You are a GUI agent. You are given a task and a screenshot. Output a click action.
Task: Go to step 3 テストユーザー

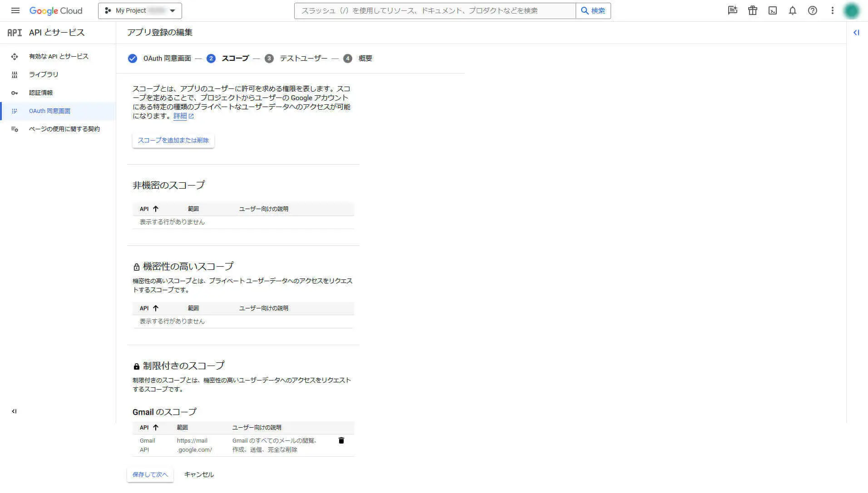296,58
